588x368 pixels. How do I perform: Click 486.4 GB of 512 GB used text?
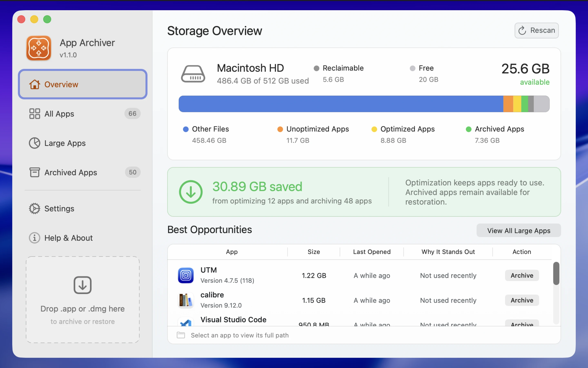(263, 81)
